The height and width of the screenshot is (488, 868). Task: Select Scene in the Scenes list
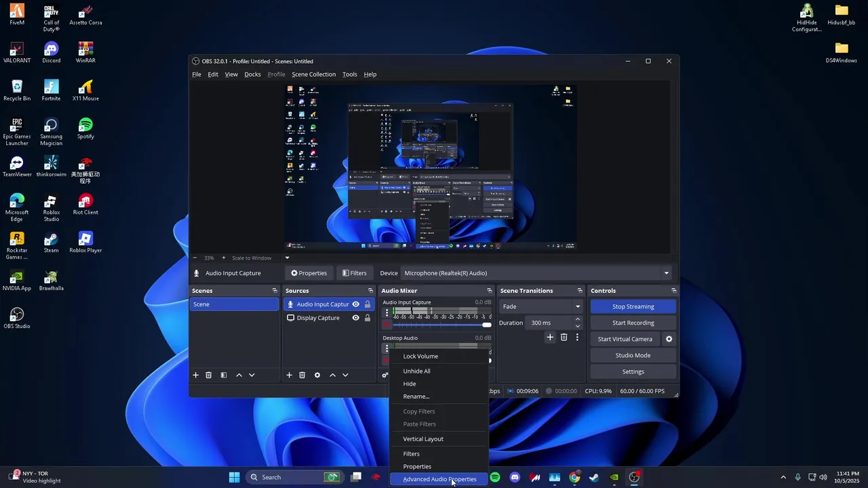[x=234, y=304]
